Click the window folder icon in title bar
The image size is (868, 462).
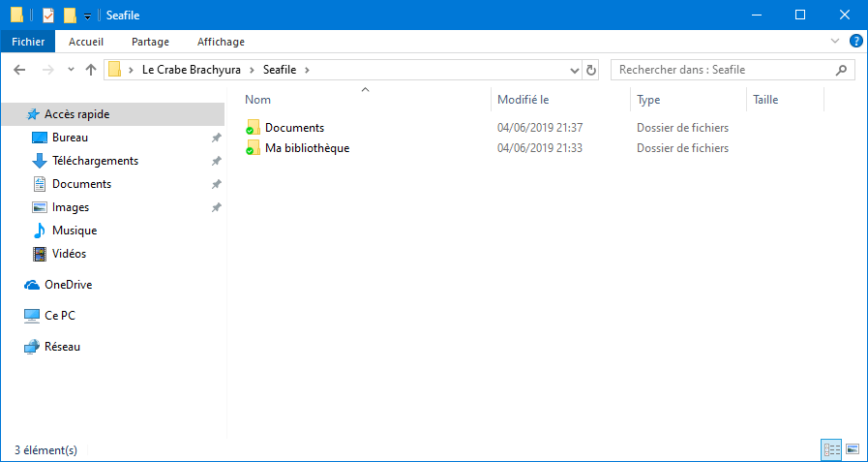pyautogui.click(x=16, y=15)
